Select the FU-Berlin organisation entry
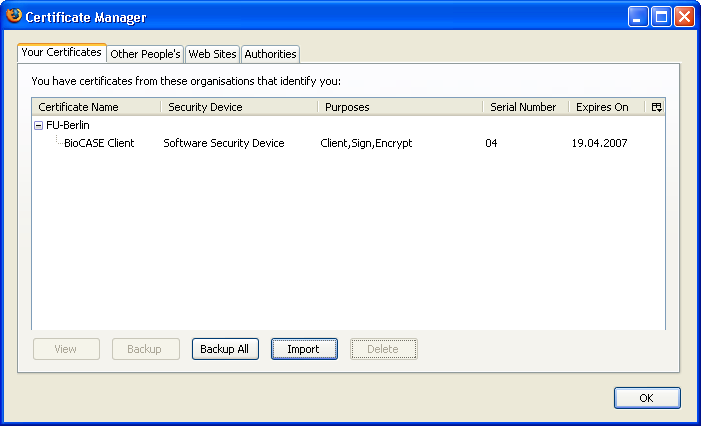The height and width of the screenshot is (426, 701). point(68,126)
